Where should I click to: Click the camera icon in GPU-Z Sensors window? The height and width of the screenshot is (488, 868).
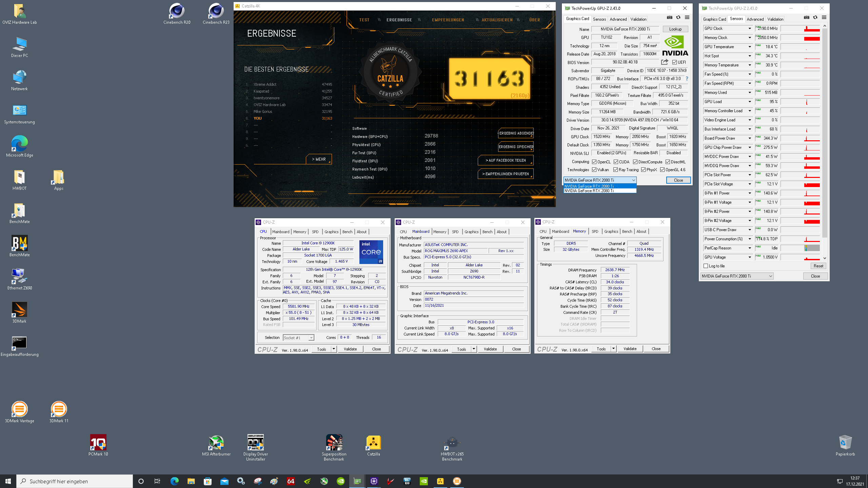(806, 17)
